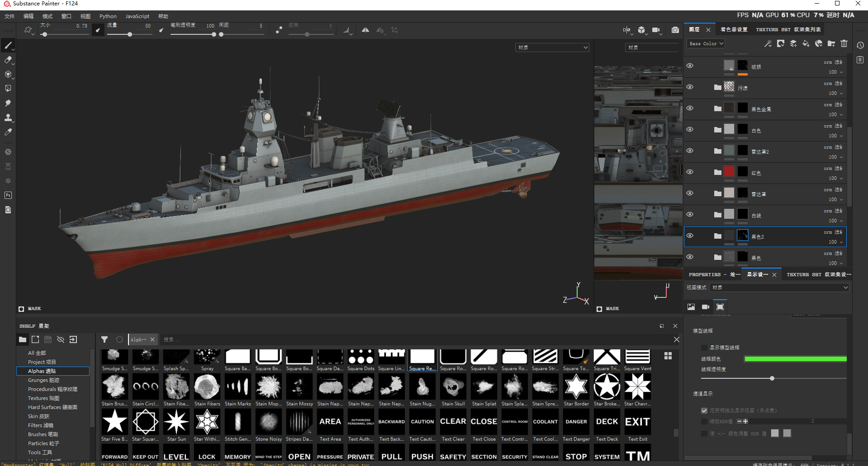Hide the 白色 folder layer
This screenshot has height=466, width=868.
(690, 129)
